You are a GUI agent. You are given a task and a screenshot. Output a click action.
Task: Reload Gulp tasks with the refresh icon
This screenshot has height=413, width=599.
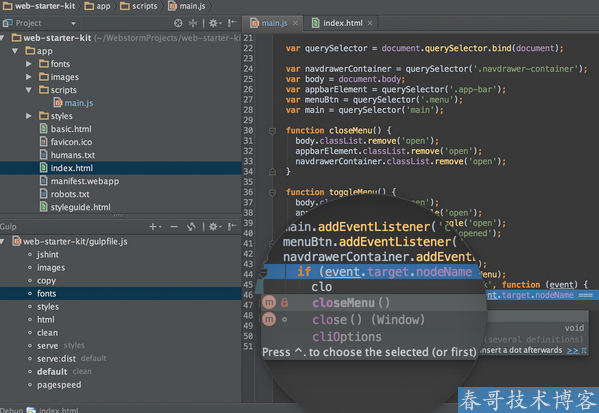coord(191,227)
